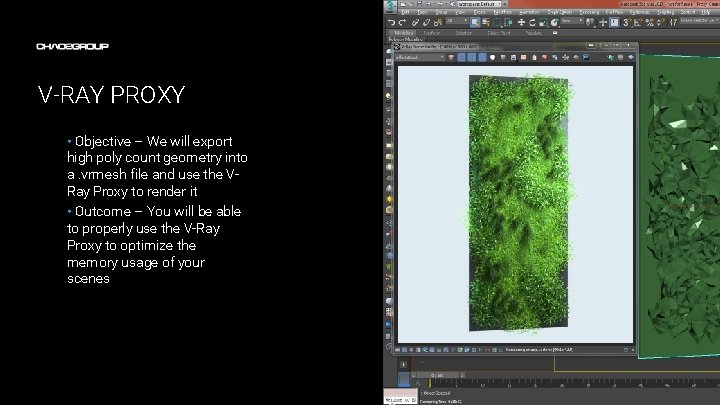Toggle Percent Snap
The image size is (720, 405).
point(649,22)
